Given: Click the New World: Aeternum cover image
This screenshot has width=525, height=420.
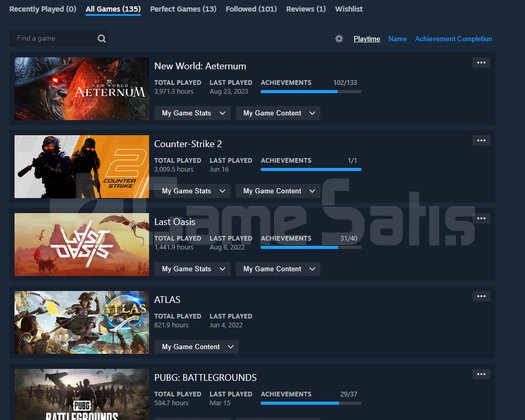Looking at the screenshot, I should (x=82, y=88).
